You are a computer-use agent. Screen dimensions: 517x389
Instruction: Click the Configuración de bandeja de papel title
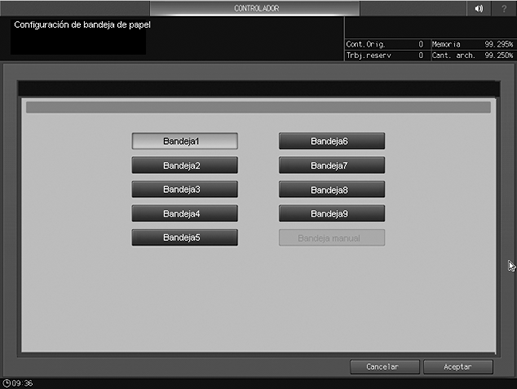point(82,25)
